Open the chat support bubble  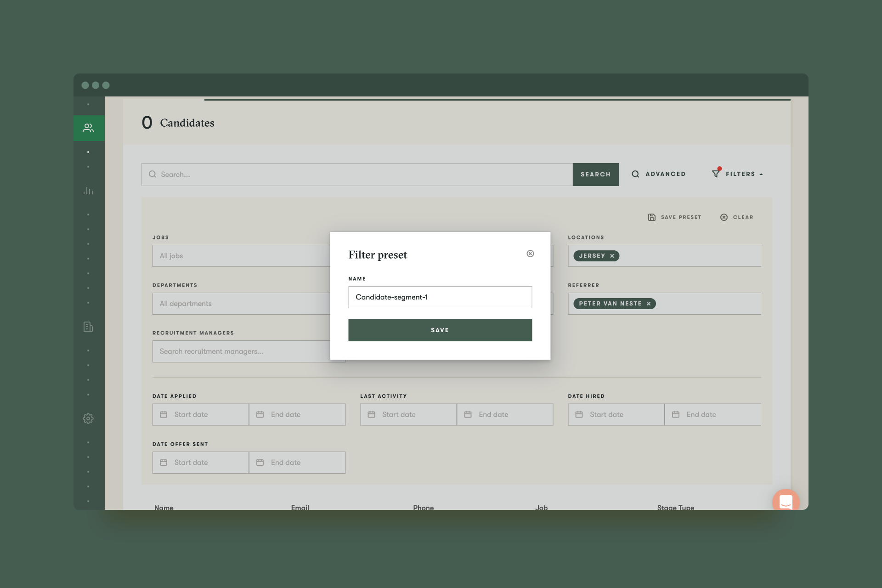click(786, 501)
